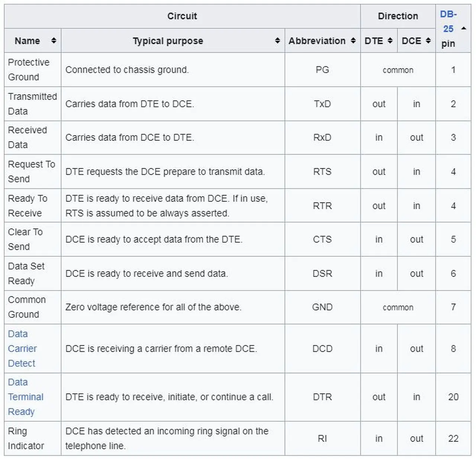Click the pin 22 cell
The width and height of the screenshot is (476, 459).
pyautogui.click(x=453, y=439)
